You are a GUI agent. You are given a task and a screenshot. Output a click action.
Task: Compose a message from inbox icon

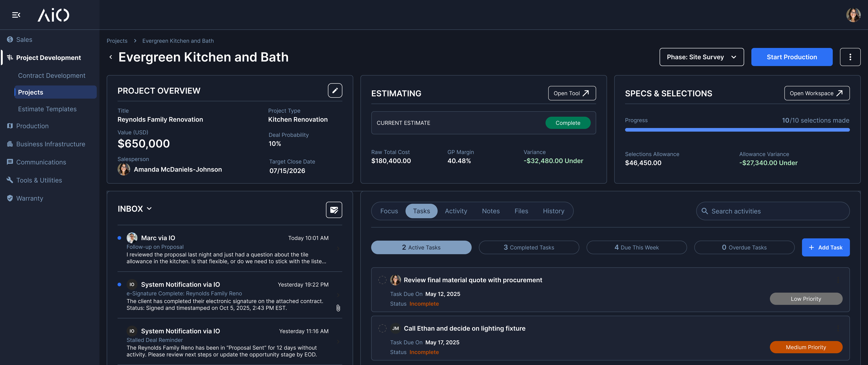tap(334, 210)
